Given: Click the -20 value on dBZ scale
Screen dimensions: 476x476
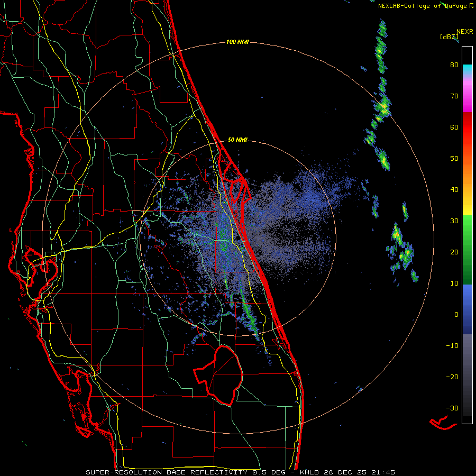Looking at the screenshot, I should pos(452,377).
